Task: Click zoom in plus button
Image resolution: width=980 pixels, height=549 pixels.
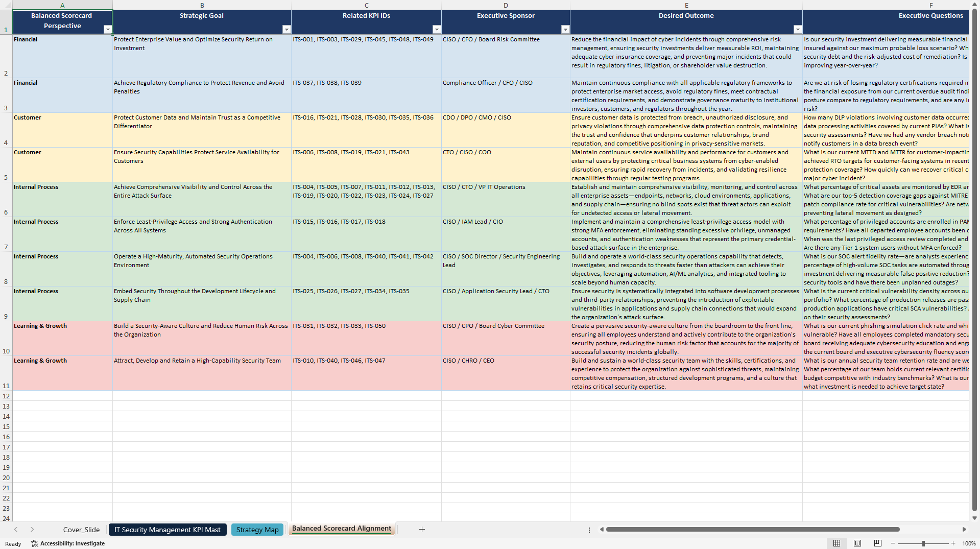Action: point(953,543)
